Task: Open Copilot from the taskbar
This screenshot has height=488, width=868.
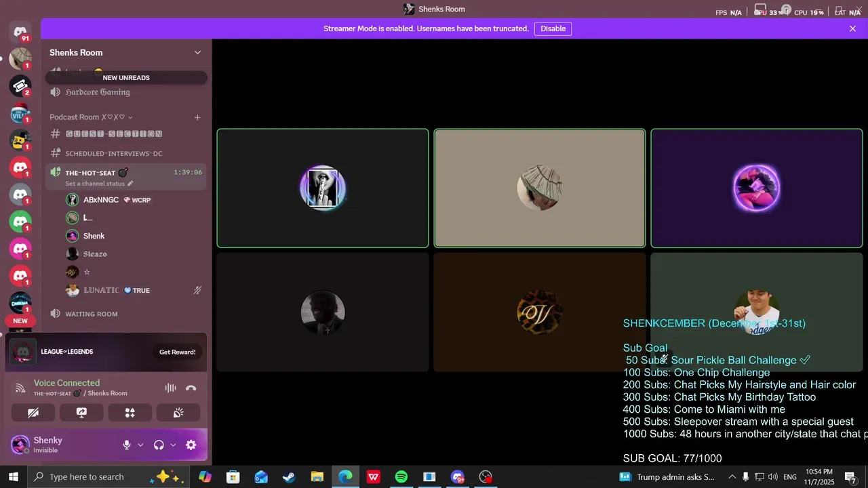Action: pos(205,476)
